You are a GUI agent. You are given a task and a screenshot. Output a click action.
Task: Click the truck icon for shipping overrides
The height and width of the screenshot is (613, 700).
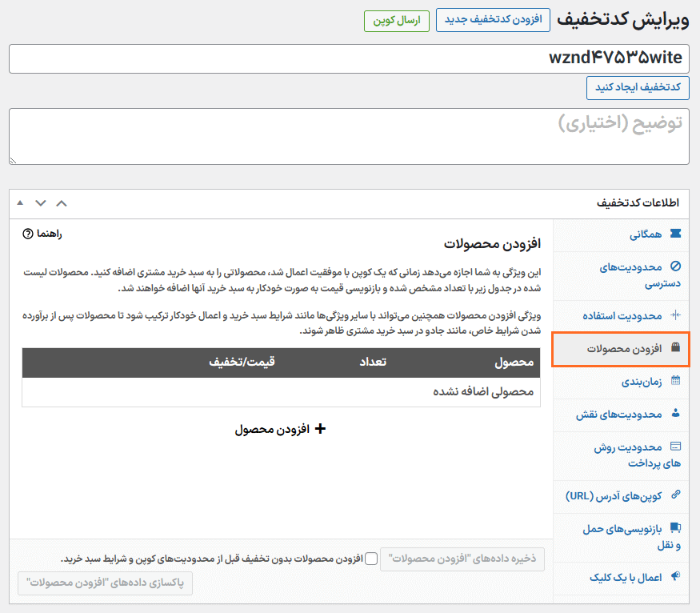pos(676,528)
